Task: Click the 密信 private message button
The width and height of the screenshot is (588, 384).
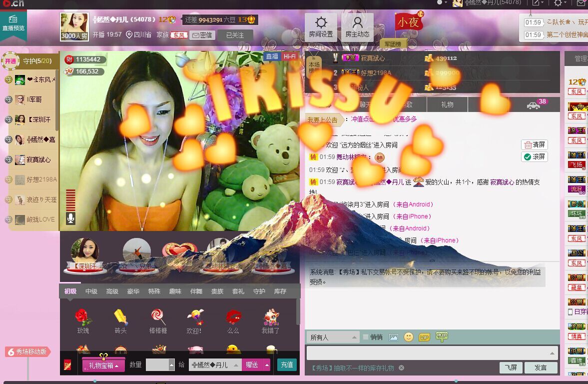Action: (x=202, y=35)
